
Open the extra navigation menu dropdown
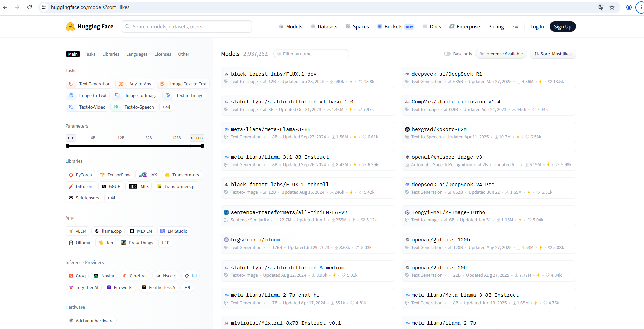coord(515,26)
